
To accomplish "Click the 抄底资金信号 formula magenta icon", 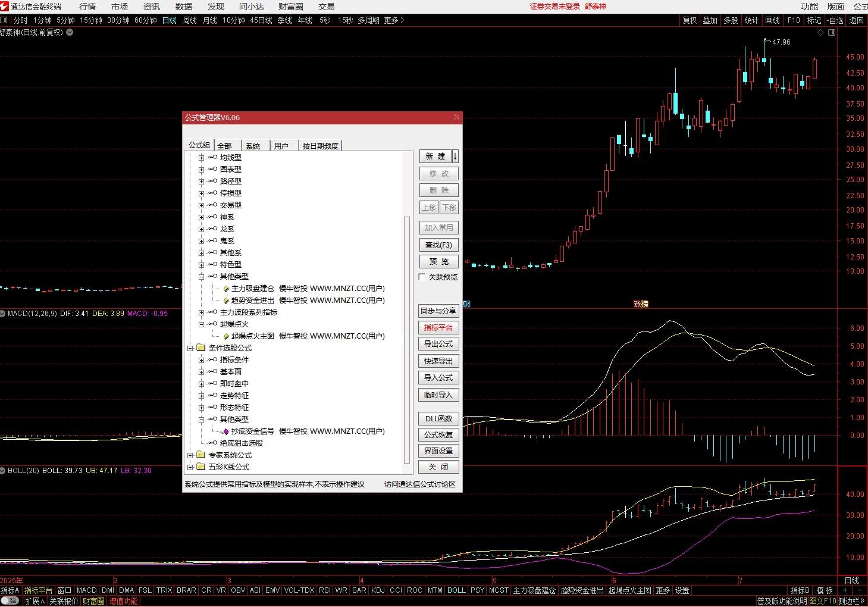I will point(226,431).
